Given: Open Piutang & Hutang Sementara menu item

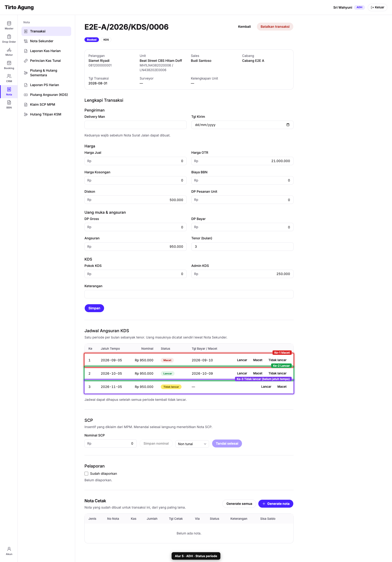Looking at the screenshot, I should pos(46,73).
